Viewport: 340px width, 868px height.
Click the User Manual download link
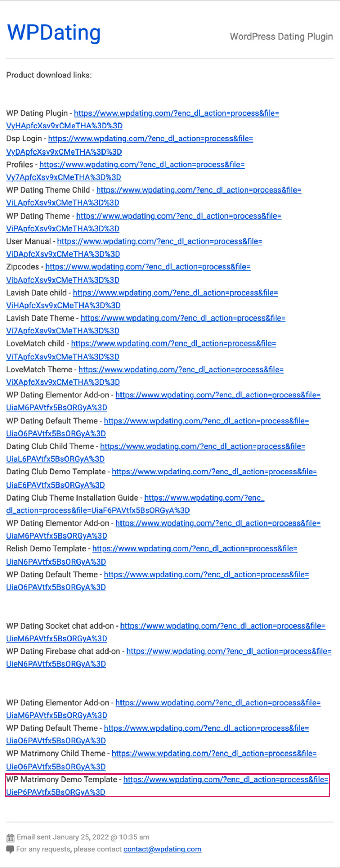click(x=160, y=241)
